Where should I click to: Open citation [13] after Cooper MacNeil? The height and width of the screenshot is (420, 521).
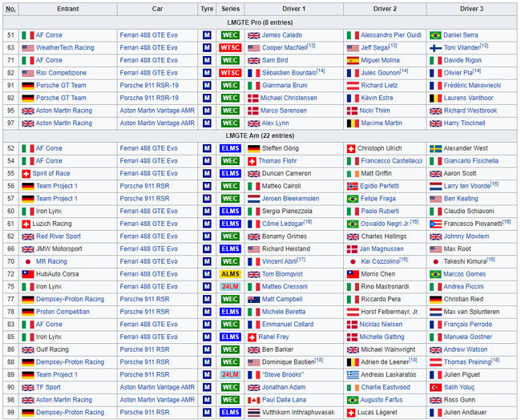click(x=311, y=46)
